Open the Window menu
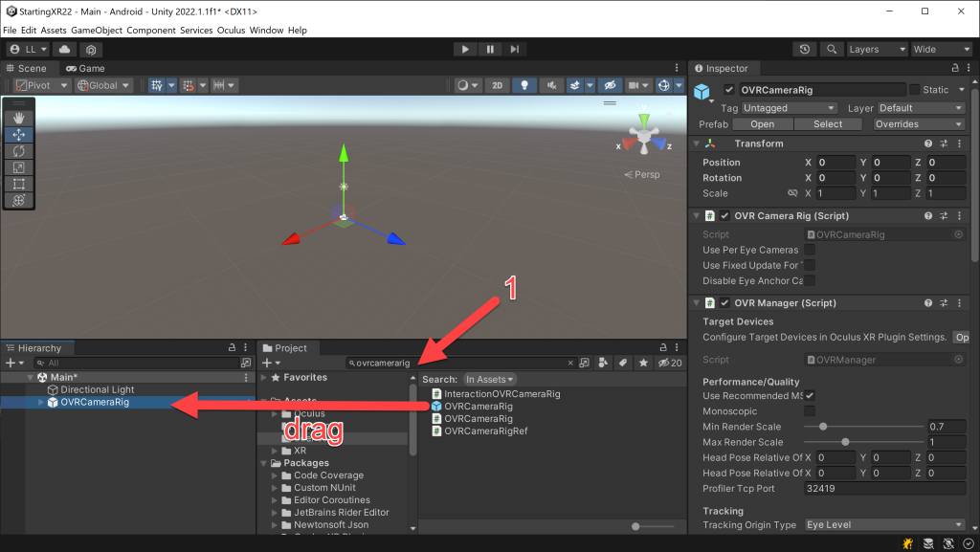980x552 pixels. 266,30
